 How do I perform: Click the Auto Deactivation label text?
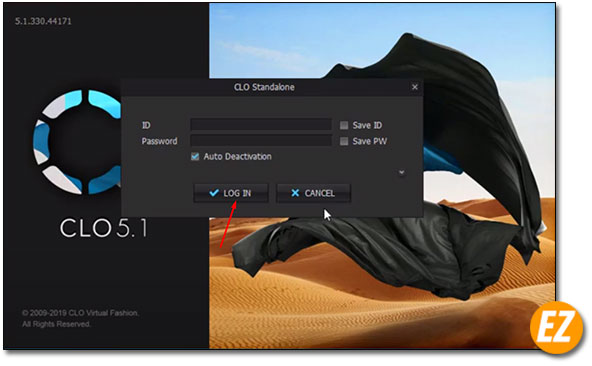pyautogui.click(x=237, y=156)
